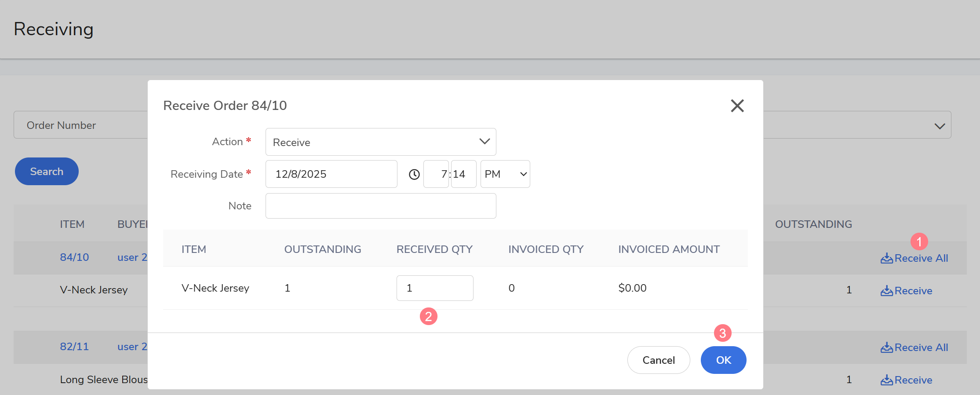
Task: Click the Received Qty input for V-Neck Jersey
Action: (x=434, y=288)
